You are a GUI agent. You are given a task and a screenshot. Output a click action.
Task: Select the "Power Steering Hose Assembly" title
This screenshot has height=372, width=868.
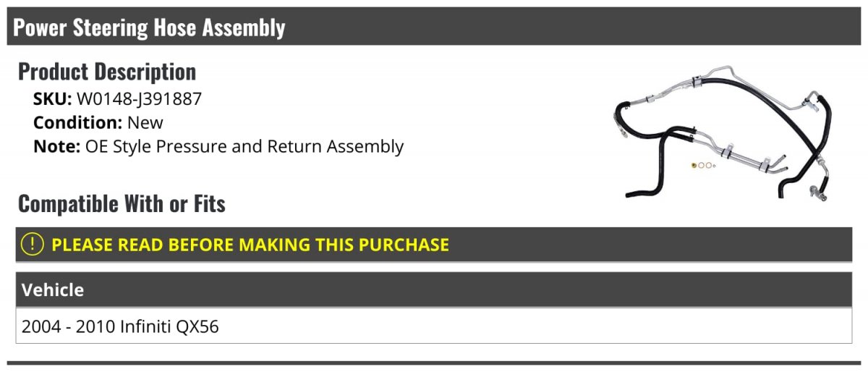149,28
